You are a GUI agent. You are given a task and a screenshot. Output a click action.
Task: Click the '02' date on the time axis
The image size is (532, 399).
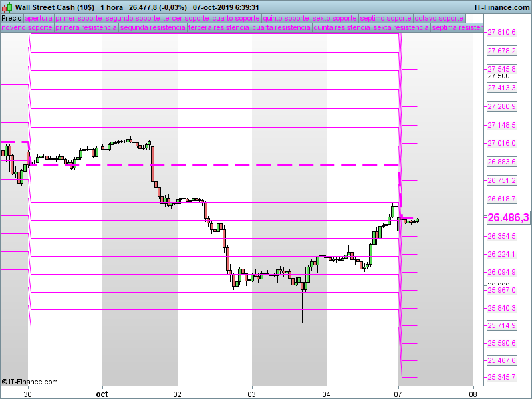tap(177, 394)
